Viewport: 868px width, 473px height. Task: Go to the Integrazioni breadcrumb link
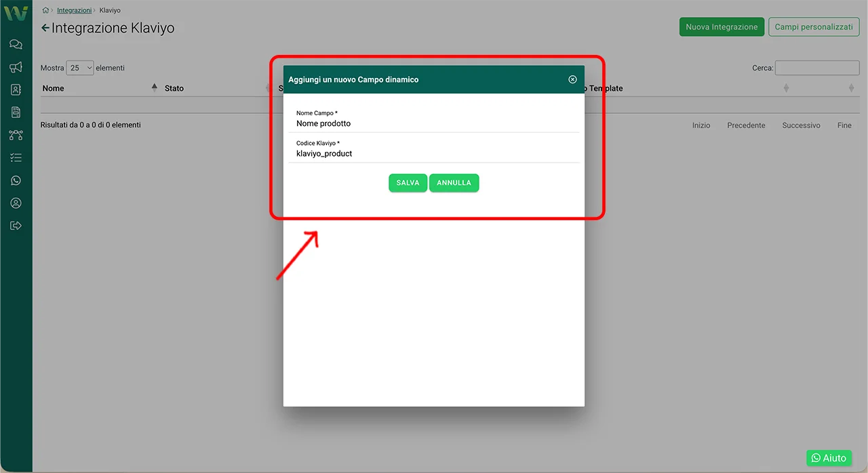tap(74, 11)
